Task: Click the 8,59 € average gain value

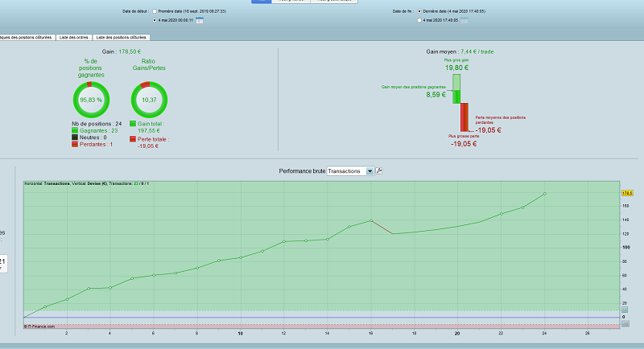Action: pyautogui.click(x=436, y=94)
